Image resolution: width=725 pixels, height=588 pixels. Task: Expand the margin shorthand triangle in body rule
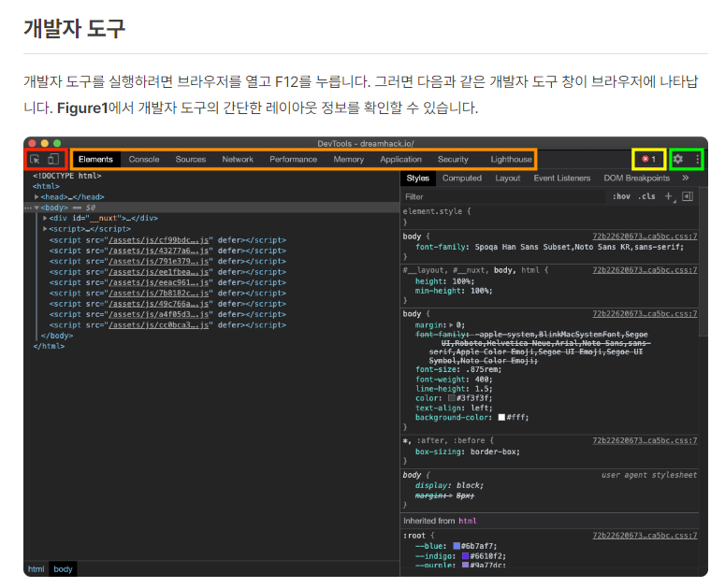click(451, 325)
